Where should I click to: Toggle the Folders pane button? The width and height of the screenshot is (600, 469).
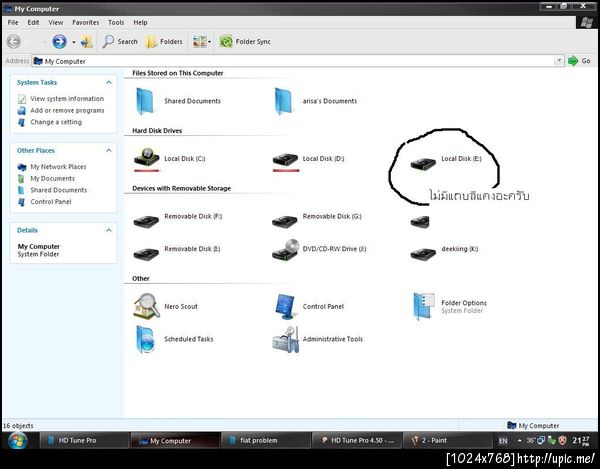point(164,41)
